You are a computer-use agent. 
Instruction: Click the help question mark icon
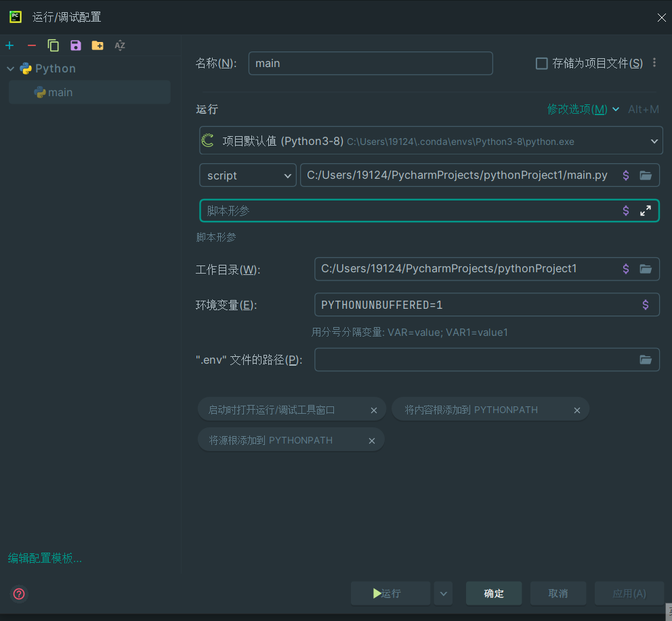19,594
